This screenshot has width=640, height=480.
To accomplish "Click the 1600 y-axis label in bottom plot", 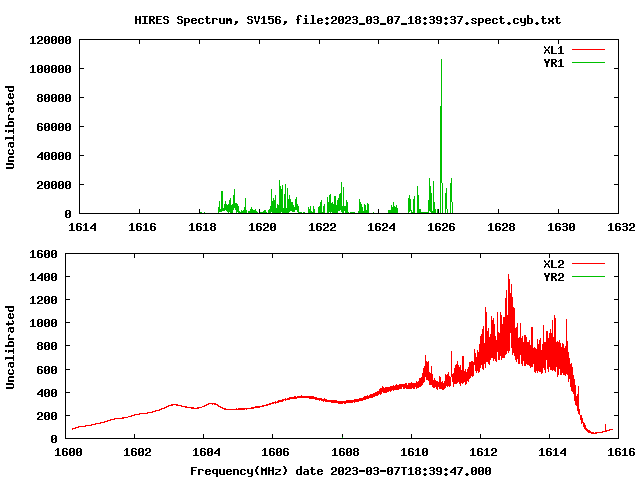I will (x=43, y=254).
